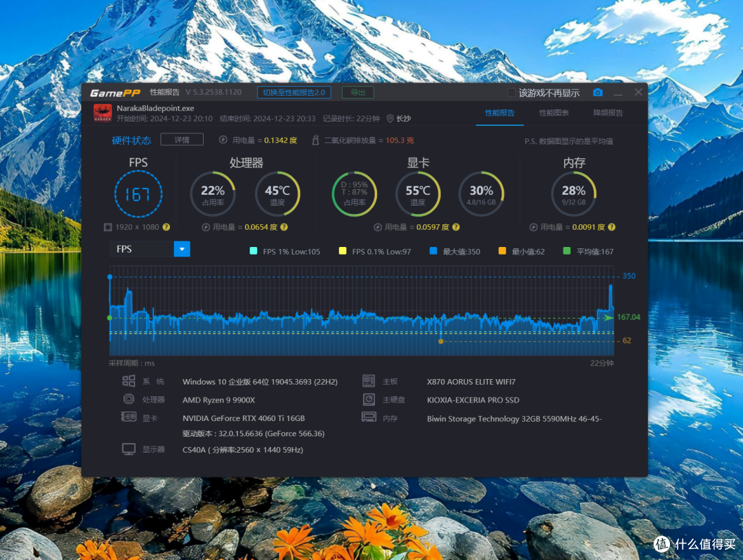Click the power icon before memory 用电量 0.0091
Viewport: 743px width, 560px height.
tap(534, 228)
